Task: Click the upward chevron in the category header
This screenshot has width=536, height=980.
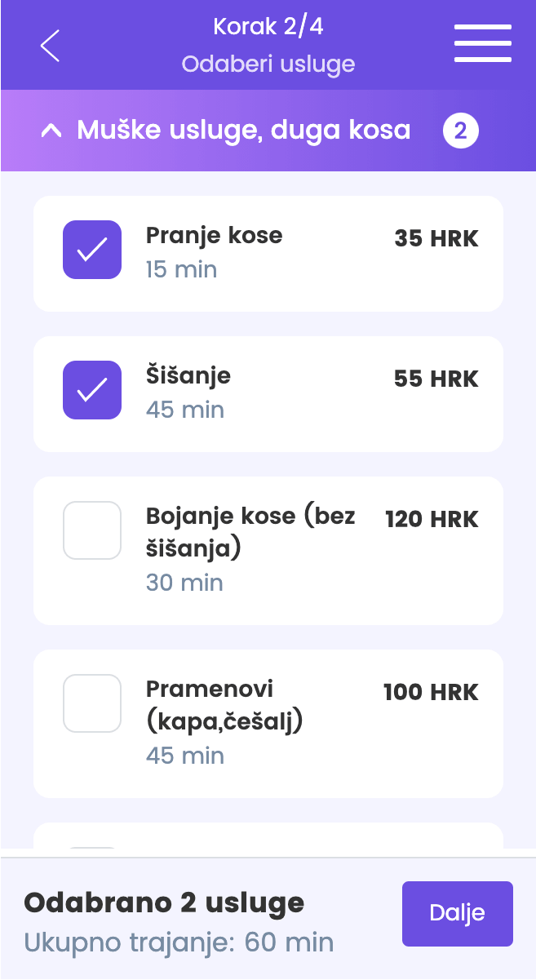Action: click(51, 130)
